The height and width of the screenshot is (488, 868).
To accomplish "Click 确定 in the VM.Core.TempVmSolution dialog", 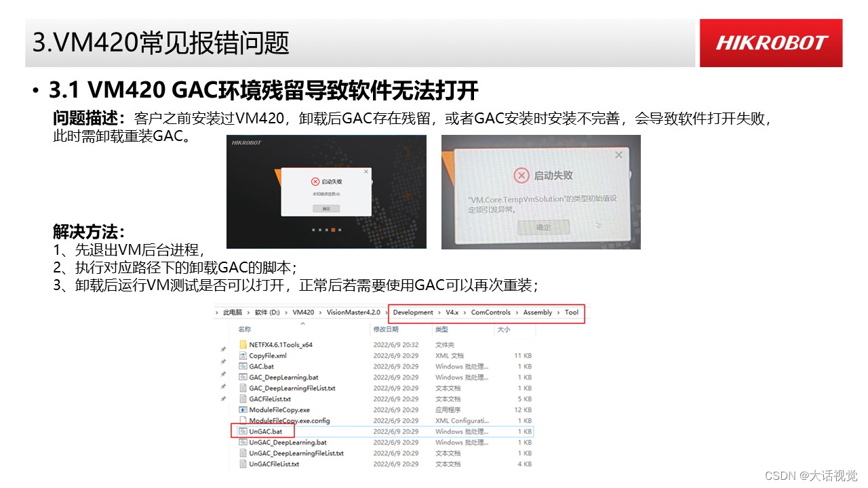I will pos(544,228).
